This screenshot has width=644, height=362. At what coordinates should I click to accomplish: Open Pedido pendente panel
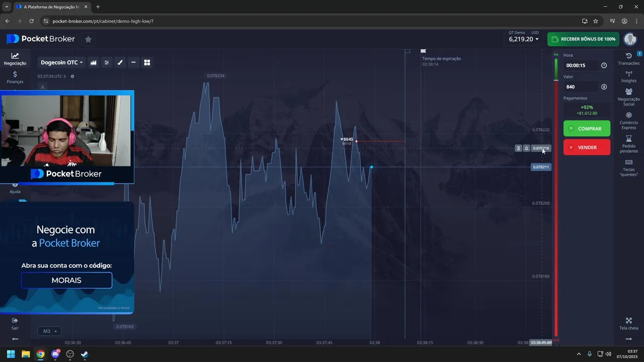629,144
